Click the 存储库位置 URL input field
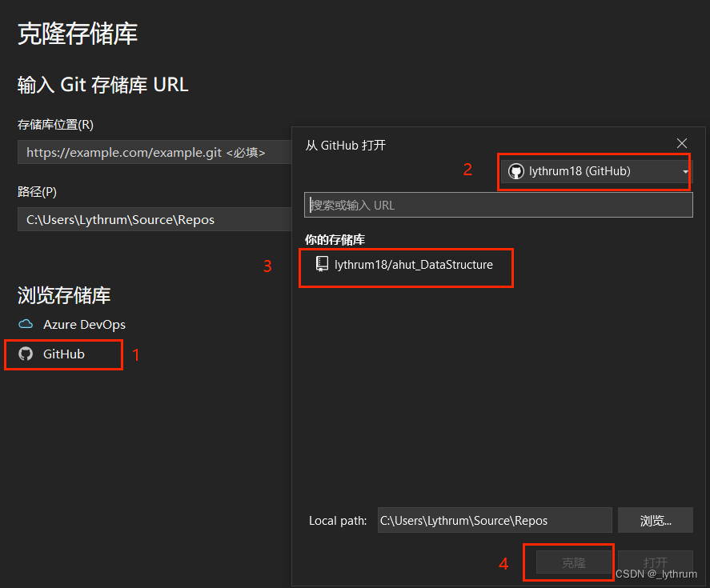The image size is (710, 588). [x=154, y=152]
